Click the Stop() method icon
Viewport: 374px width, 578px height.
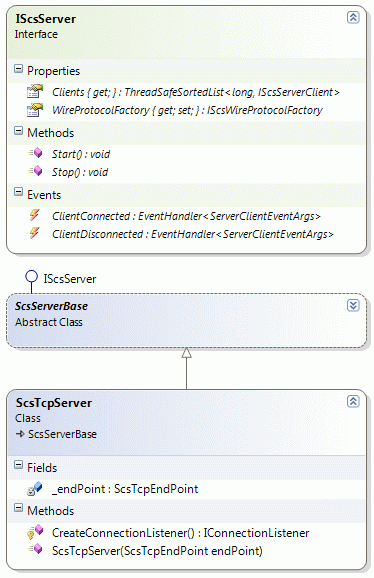(x=35, y=171)
